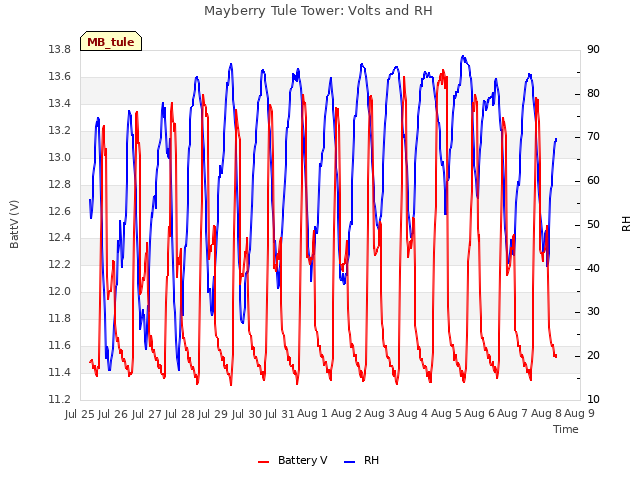640x480 pixels.
Task: Click the Jul 28 date tick label
Action: point(180,414)
